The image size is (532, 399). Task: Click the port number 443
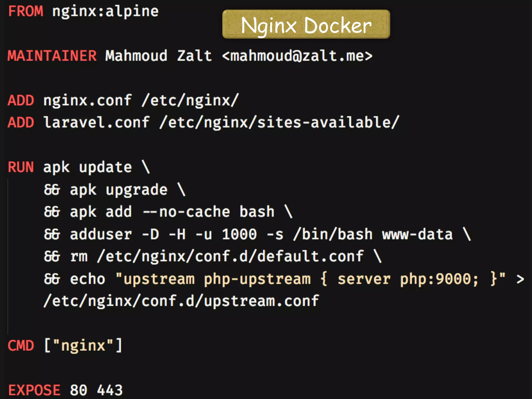pyautogui.click(x=110, y=390)
